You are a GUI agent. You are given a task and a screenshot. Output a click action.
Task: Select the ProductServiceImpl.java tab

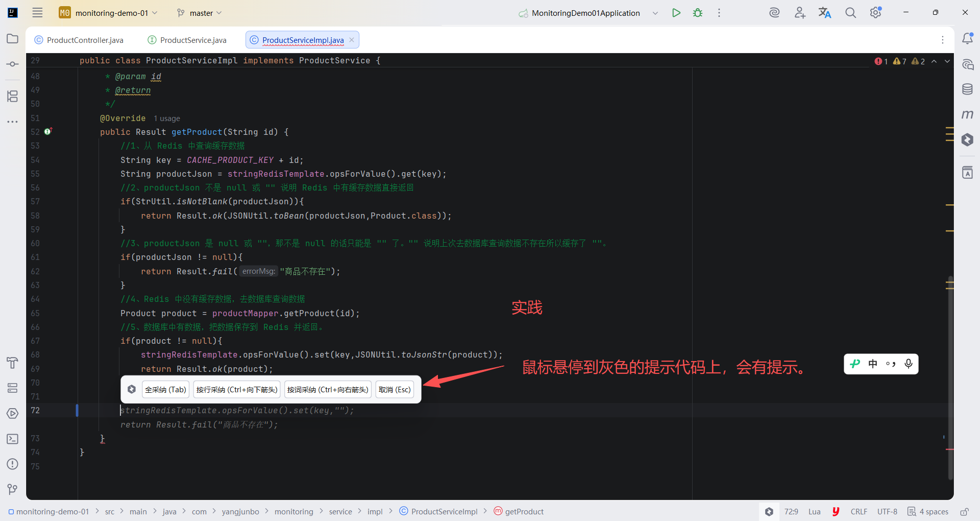pos(303,40)
